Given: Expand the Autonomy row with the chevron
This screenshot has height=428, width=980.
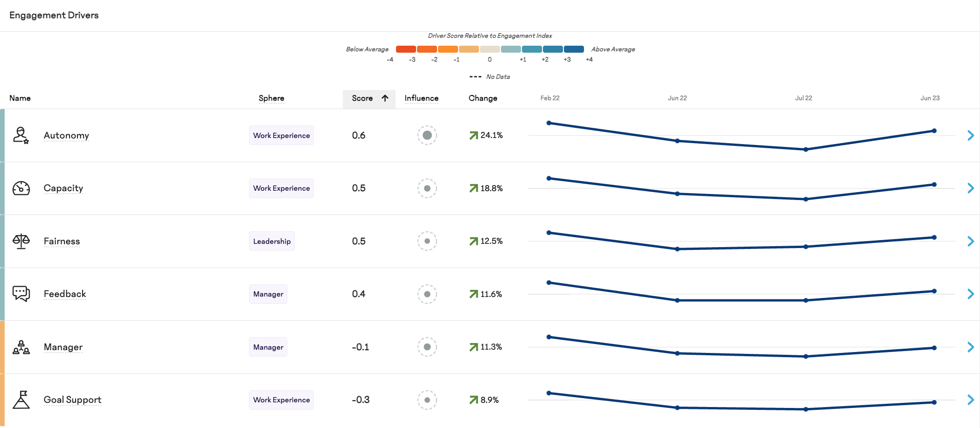Looking at the screenshot, I should (x=971, y=135).
